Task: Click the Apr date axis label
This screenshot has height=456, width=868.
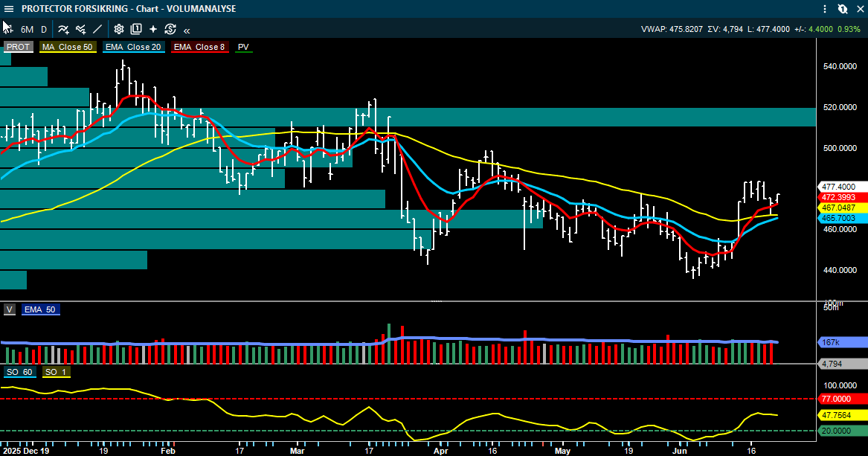Action: pyautogui.click(x=440, y=451)
